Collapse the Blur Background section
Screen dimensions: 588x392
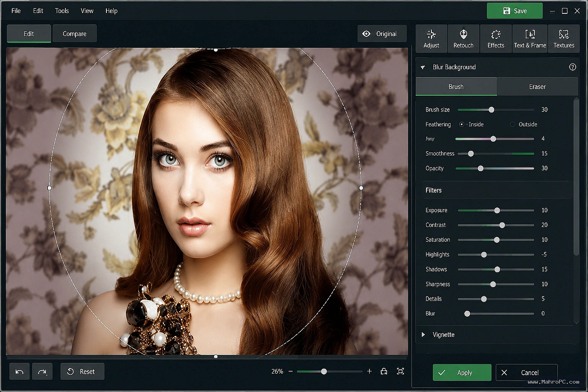(x=423, y=67)
